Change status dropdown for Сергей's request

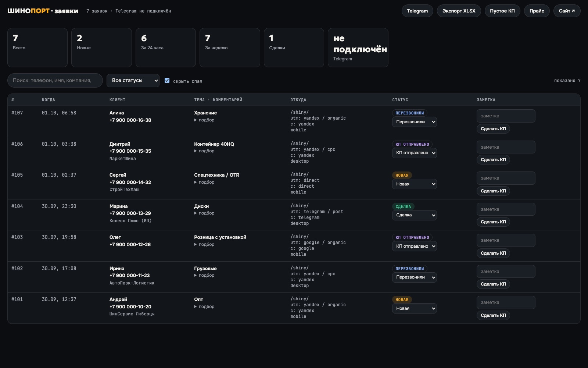pyautogui.click(x=414, y=184)
